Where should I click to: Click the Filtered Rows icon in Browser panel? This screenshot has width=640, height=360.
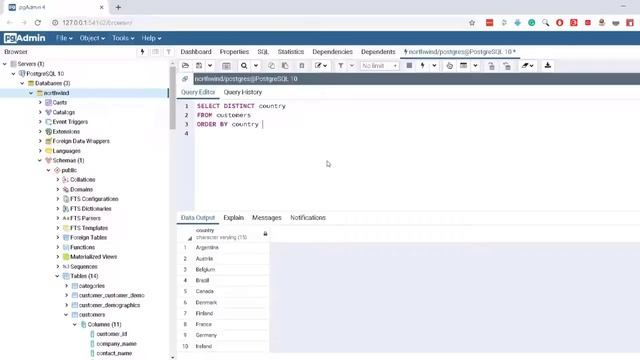[169, 52]
